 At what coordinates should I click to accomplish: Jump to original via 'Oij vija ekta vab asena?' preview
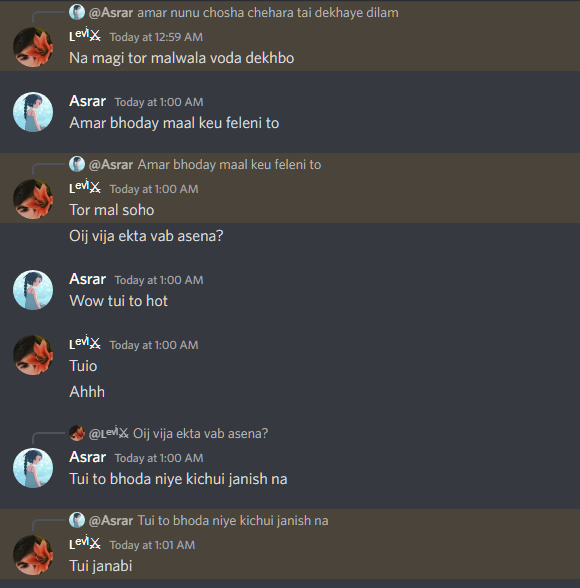pos(201,434)
